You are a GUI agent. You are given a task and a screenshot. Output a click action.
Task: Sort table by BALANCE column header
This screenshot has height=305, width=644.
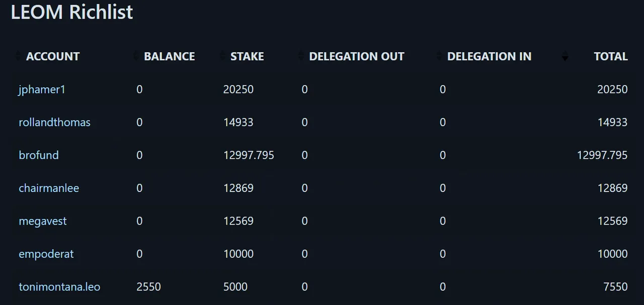pyautogui.click(x=170, y=56)
